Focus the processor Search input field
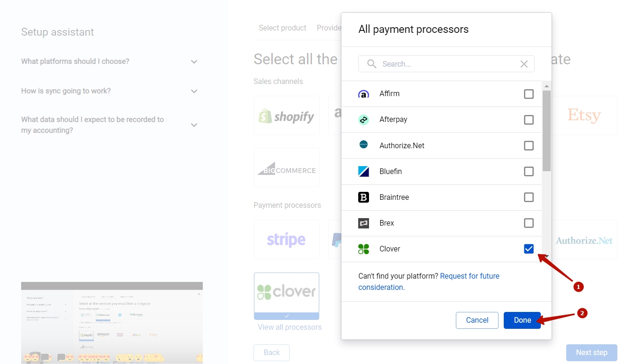Screen dimensions: 623x364 point(446,64)
